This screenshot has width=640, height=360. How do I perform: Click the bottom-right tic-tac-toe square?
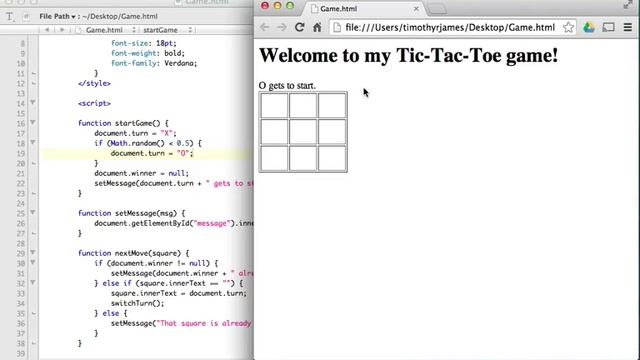click(332, 158)
